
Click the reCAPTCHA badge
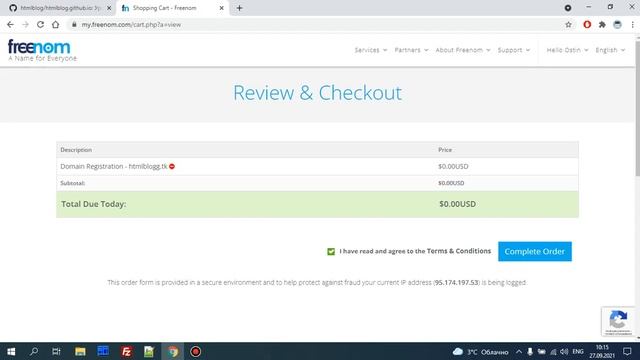click(618, 321)
